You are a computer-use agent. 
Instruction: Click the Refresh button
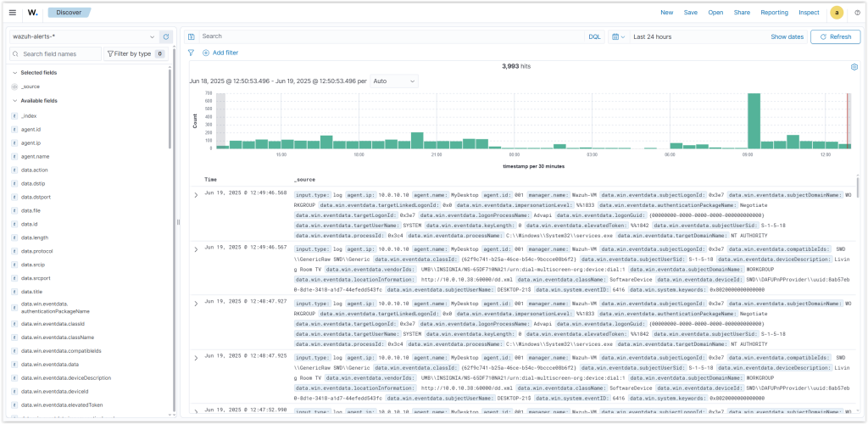(x=835, y=36)
